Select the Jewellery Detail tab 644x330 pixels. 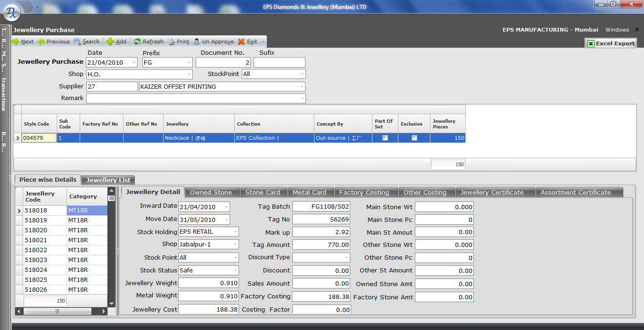click(153, 192)
